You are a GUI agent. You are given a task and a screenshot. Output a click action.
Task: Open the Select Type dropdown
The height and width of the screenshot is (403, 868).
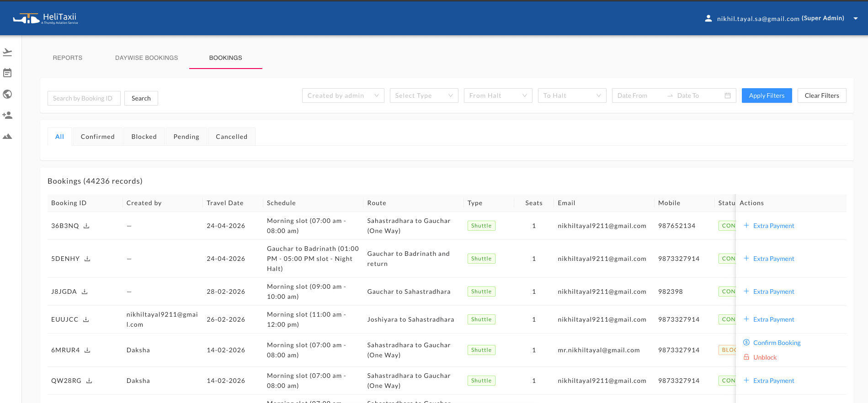pos(424,95)
